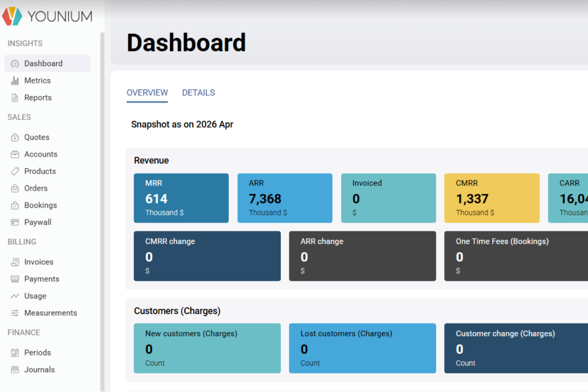Select the Periods icon under Finance
Image resolution: width=588 pixels, height=392 pixels.
pos(15,352)
